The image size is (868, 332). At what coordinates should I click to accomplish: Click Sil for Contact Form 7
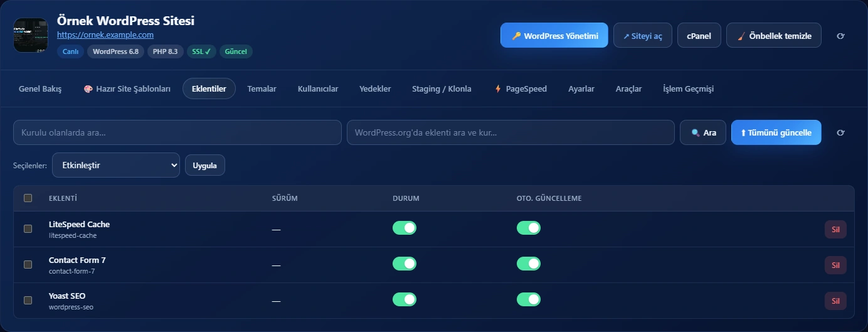835,265
